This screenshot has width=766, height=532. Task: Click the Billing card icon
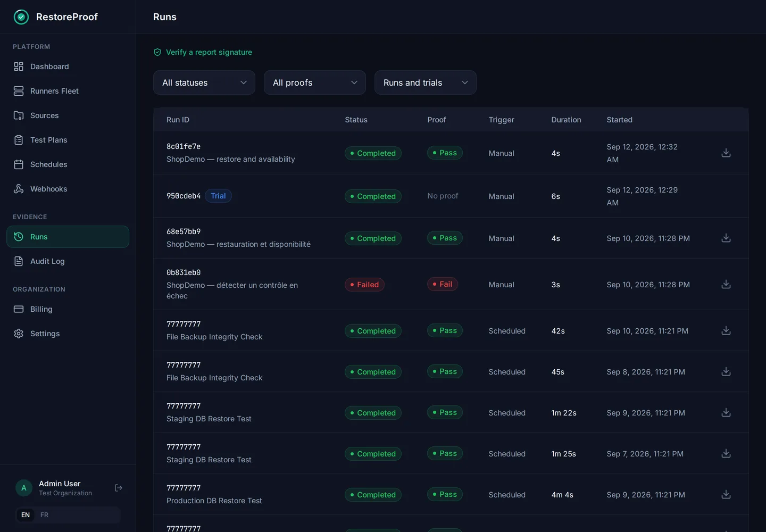click(x=19, y=309)
